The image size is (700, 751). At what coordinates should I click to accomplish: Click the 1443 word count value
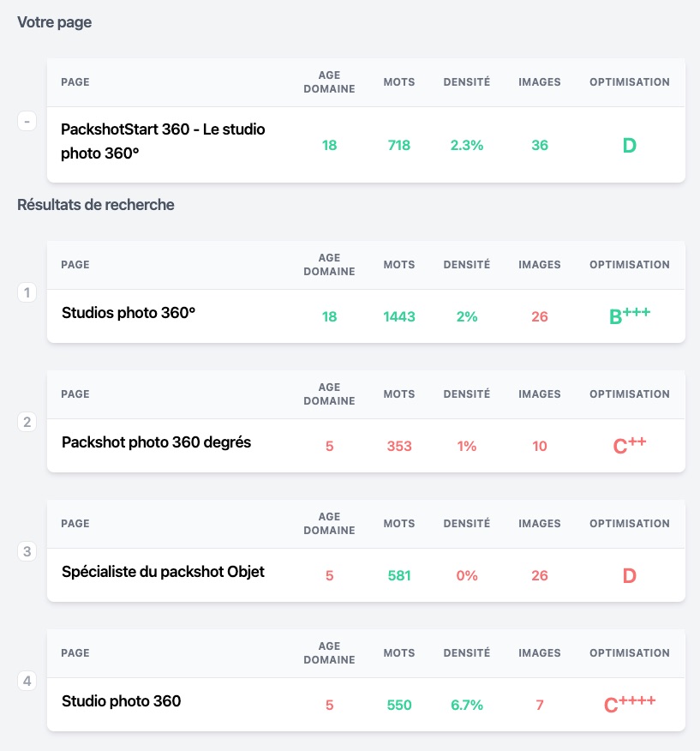pos(399,317)
